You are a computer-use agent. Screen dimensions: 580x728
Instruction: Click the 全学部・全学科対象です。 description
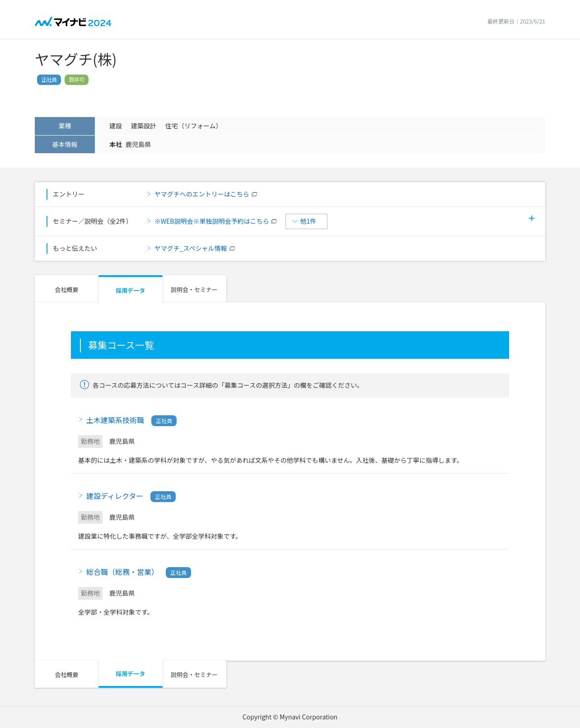coord(115,612)
